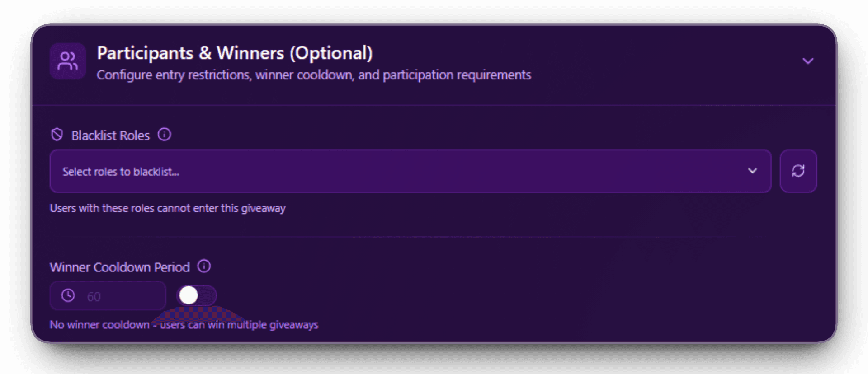The width and height of the screenshot is (868, 374).
Task: Click the Participants & Winners people icon
Action: 67,61
